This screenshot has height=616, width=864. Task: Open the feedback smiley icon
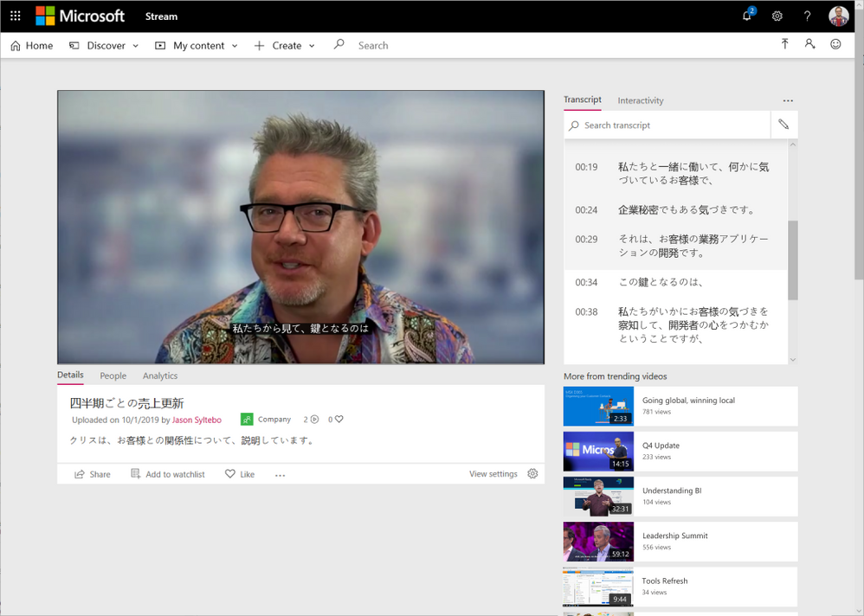(835, 44)
